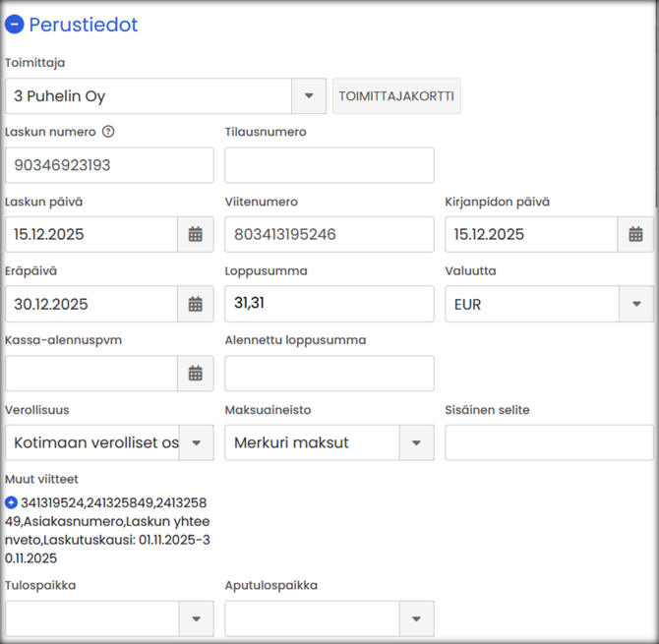This screenshot has height=644, width=659.
Task: Open calendar for Kirjanpidon päivä
Action: pos(635,234)
